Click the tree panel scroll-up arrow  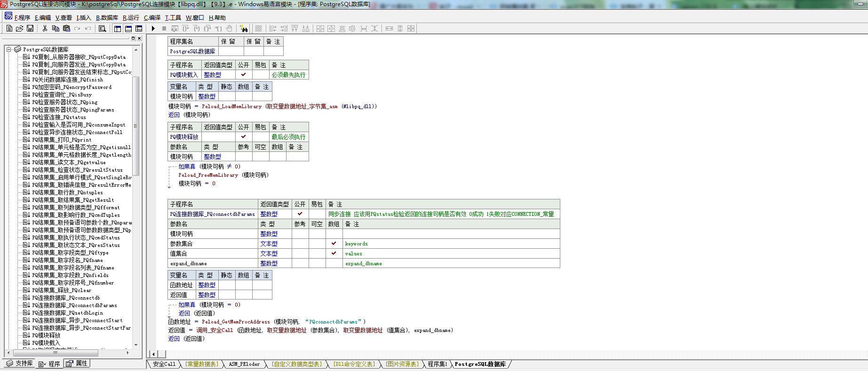point(136,49)
